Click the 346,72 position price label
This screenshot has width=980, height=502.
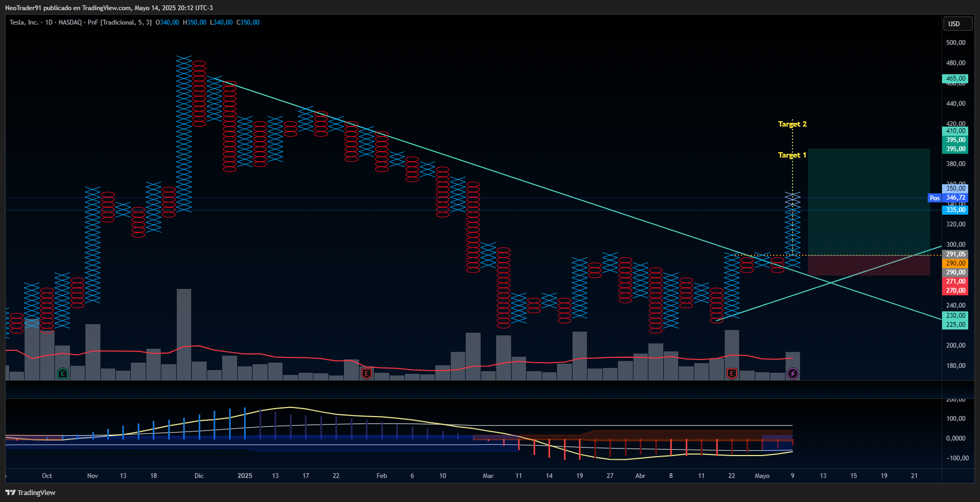[955, 198]
